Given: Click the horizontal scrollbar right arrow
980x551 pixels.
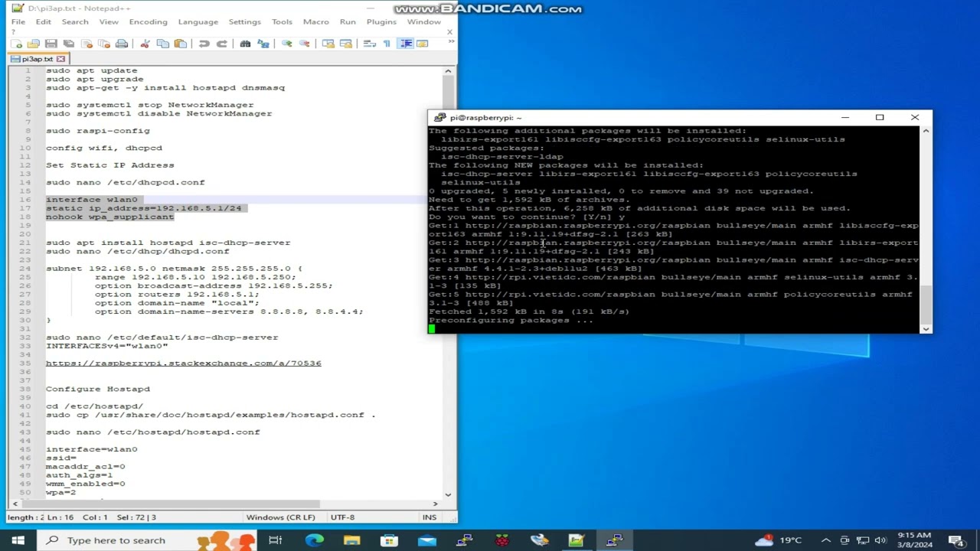Looking at the screenshot, I should [436, 504].
